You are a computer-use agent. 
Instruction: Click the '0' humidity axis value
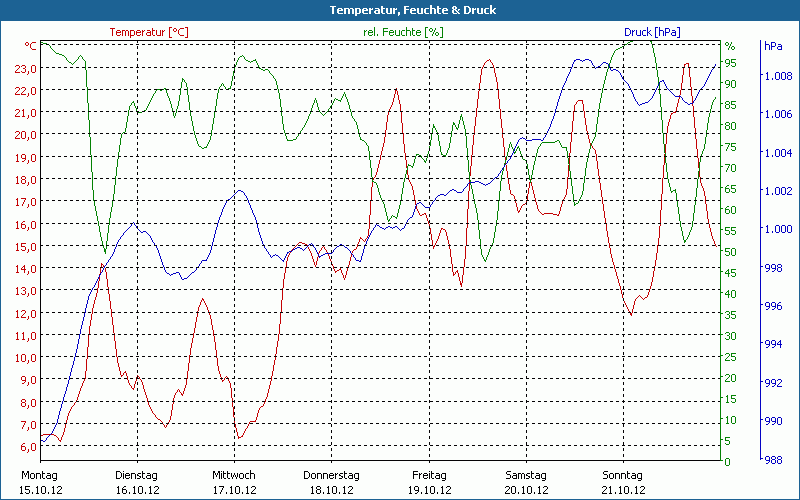[x=728, y=462]
